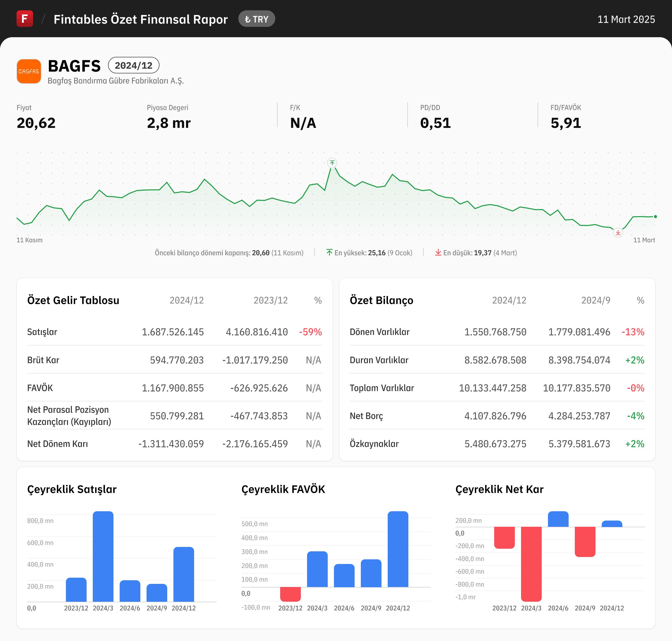Click the Özet Gelir Tablosu header
Screen dimensions: 672x641
pyautogui.click(x=73, y=300)
